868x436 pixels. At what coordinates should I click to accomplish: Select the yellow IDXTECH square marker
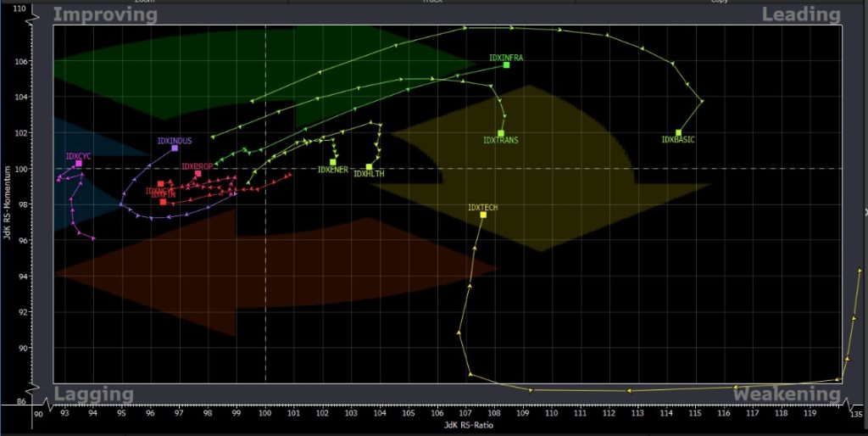click(483, 215)
